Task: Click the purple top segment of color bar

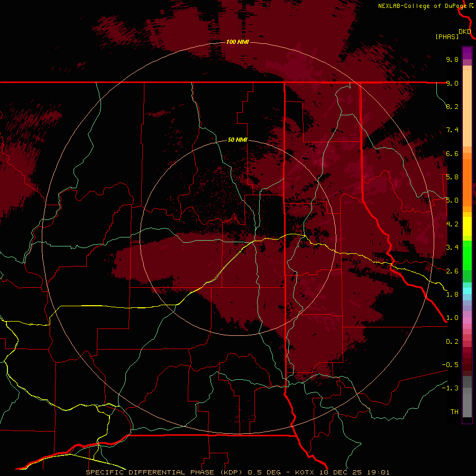Action: [x=467, y=53]
